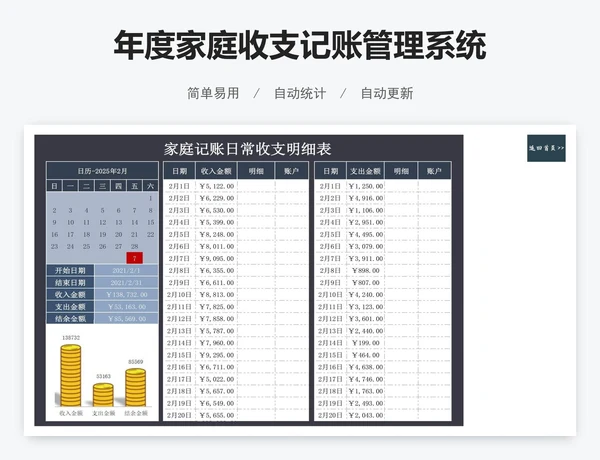Image resolution: width=600 pixels, height=460 pixels.
Task: Click the shortest coin stack labeled 53163
Action: click(x=103, y=395)
